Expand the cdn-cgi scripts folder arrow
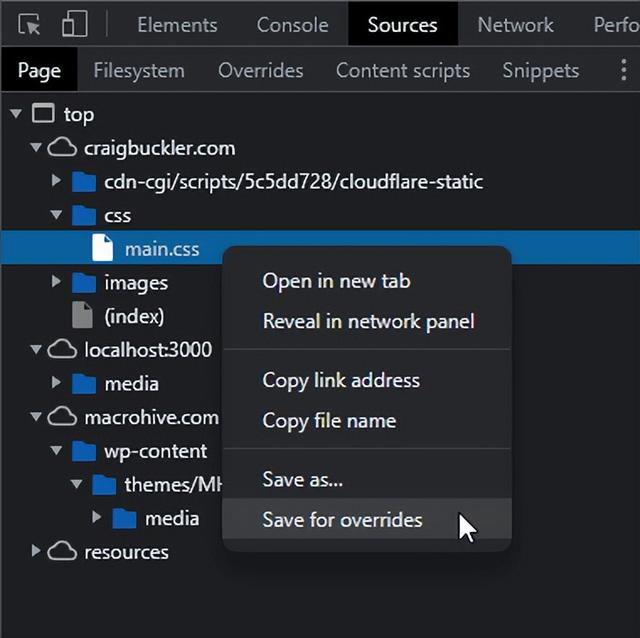640x638 pixels. [x=56, y=180]
